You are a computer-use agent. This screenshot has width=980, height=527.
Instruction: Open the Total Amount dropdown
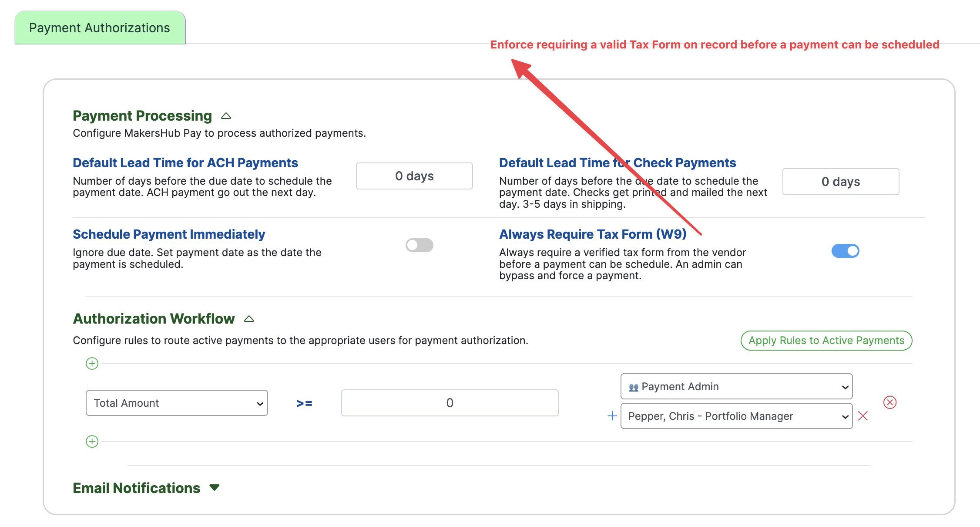pos(177,403)
